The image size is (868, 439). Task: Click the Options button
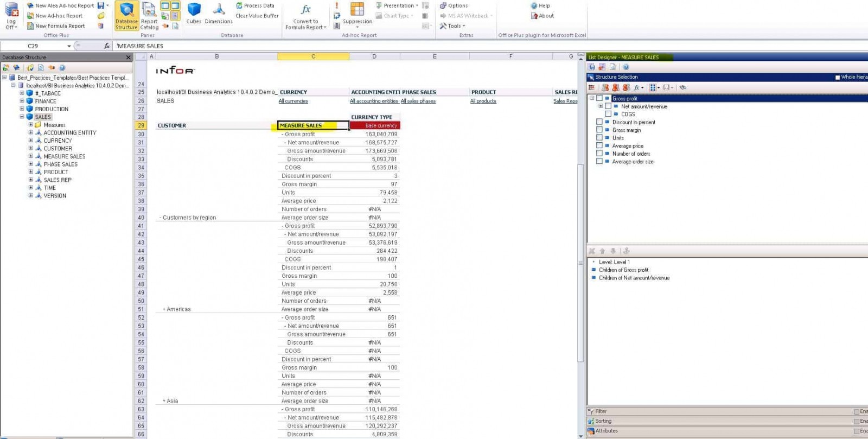(454, 5)
